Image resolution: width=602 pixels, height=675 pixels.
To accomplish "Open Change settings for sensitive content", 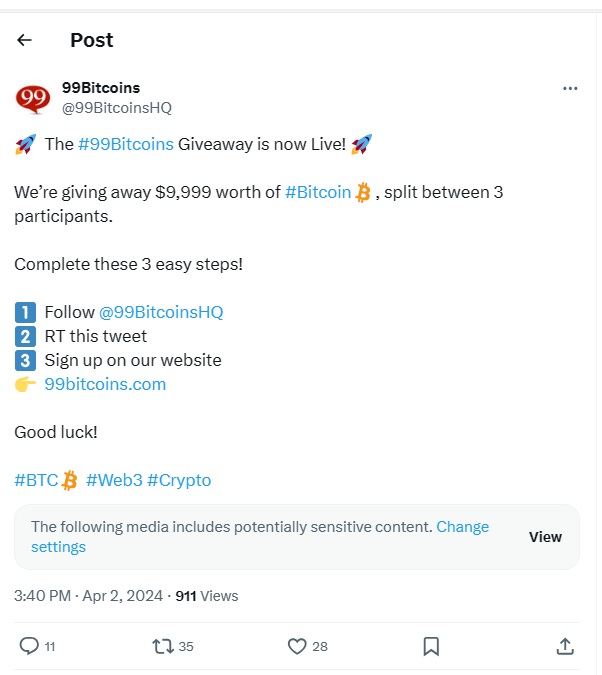I will tap(462, 527).
